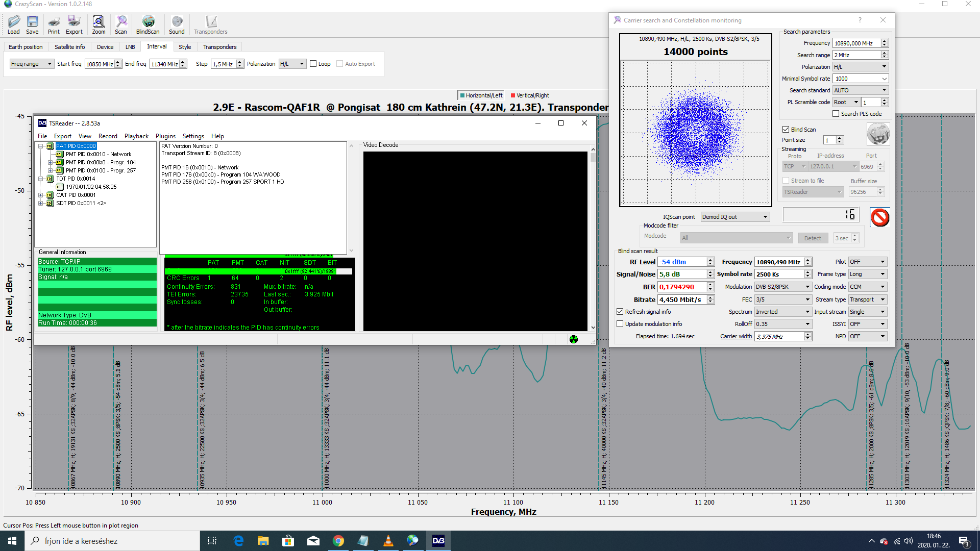Click the Save toolbar icon
This screenshot has width=980, height=551.
(x=32, y=24)
